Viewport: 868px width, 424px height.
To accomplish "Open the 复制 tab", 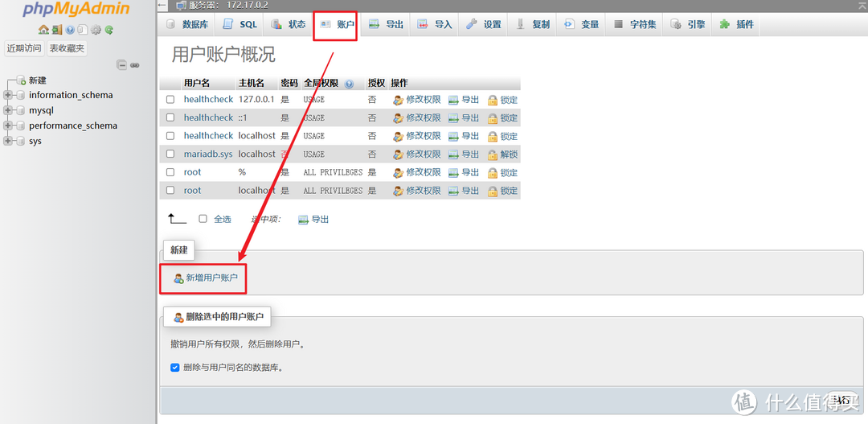I will coord(533,24).
